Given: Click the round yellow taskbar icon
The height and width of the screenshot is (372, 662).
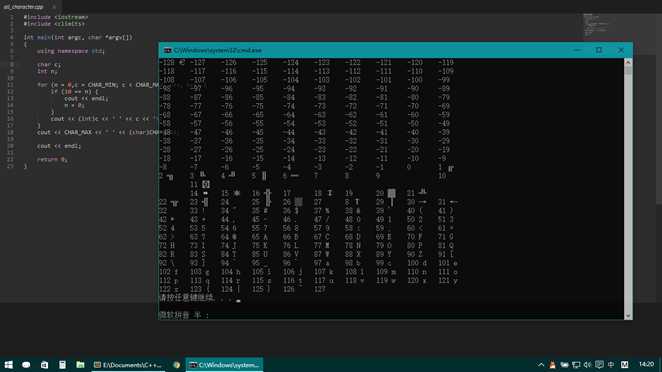Looking at the screenshot, I should (x=176, y=365).
